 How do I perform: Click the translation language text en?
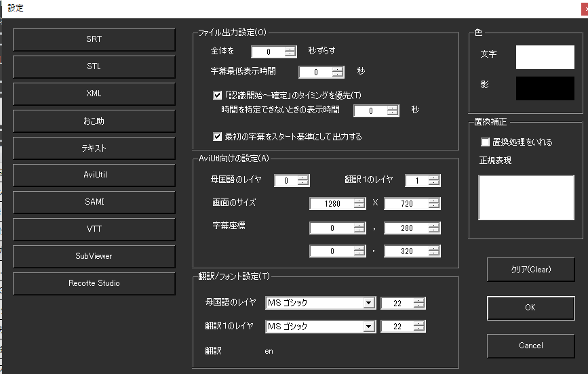click(269, 352)
